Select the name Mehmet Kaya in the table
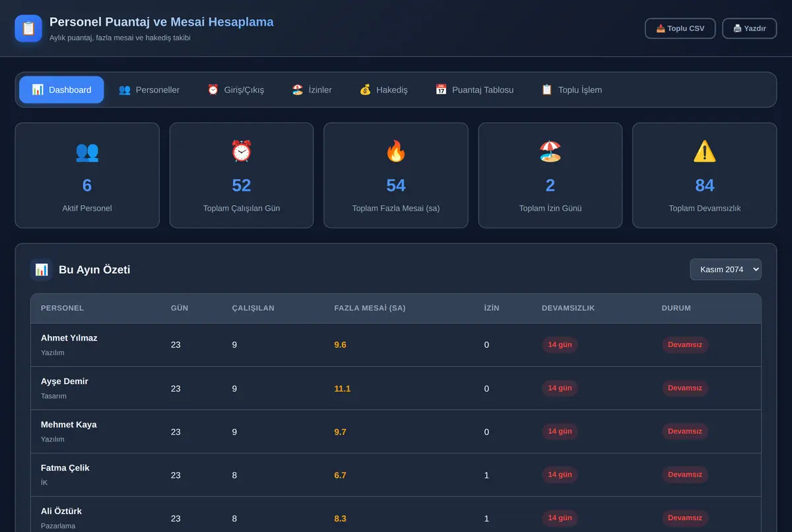The image size is (792, 532). [69, 424]
